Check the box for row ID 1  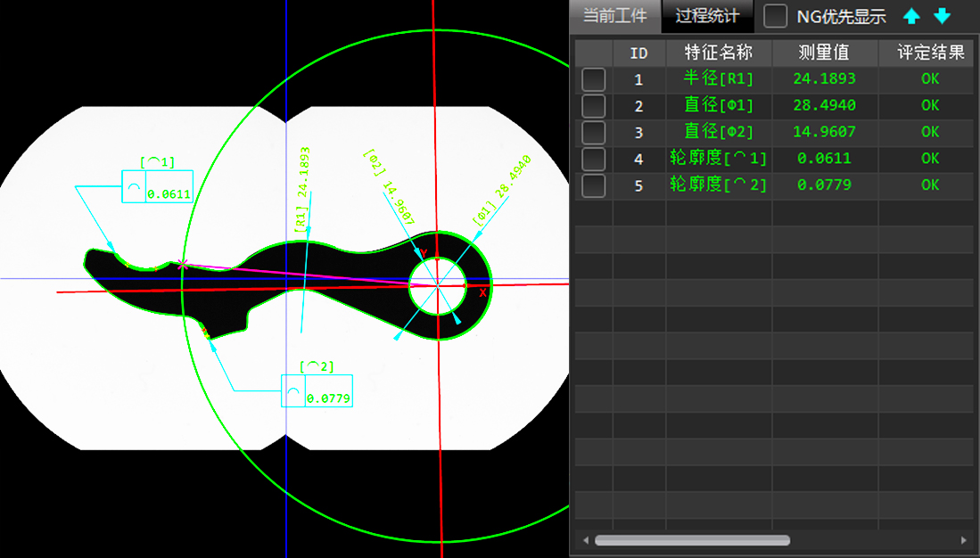[593, 79]
